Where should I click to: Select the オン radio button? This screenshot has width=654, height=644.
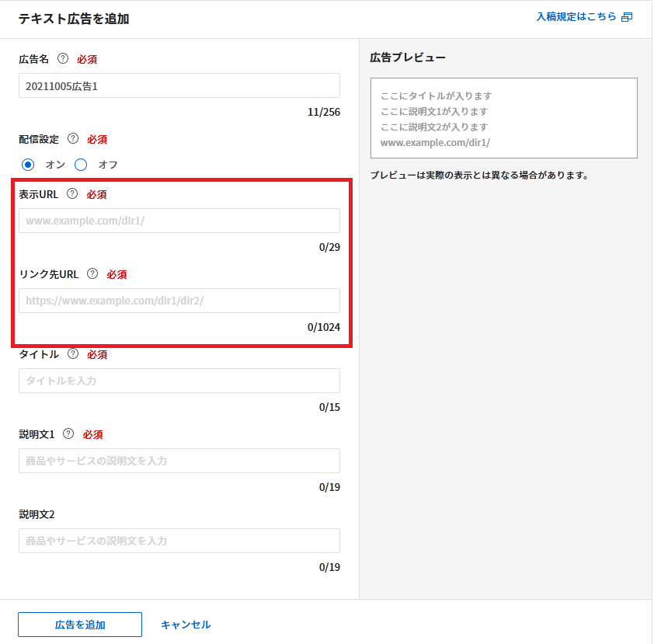click(28, 165)
